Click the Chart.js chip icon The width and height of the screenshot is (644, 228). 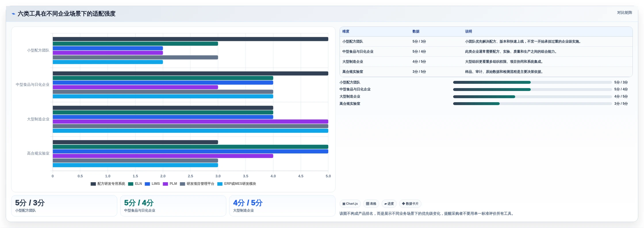pyautogui.click(x=344, y=204)
